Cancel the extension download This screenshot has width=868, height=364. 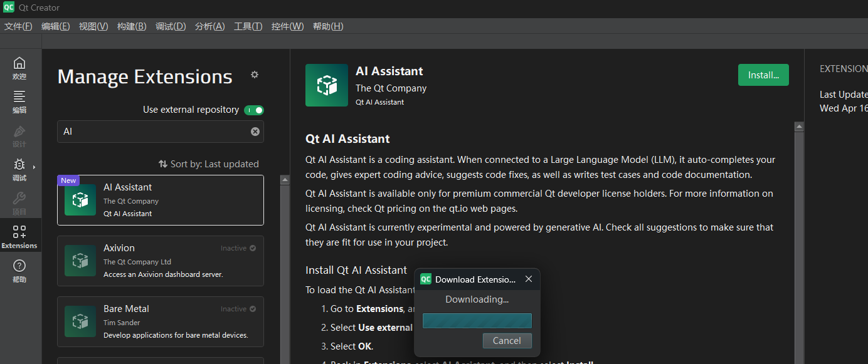coord(507,341)
